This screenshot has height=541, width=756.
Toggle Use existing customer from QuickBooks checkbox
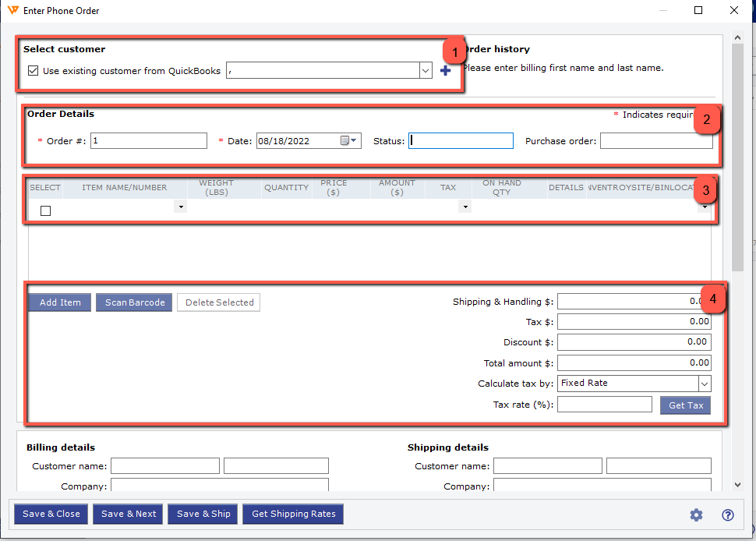tap(33, 71)
